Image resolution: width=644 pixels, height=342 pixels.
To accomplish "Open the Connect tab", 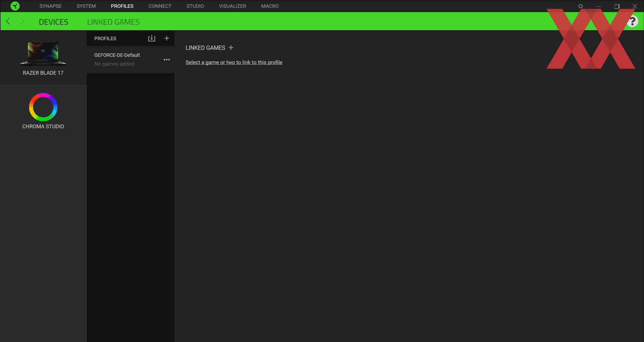I will [160, 6].
